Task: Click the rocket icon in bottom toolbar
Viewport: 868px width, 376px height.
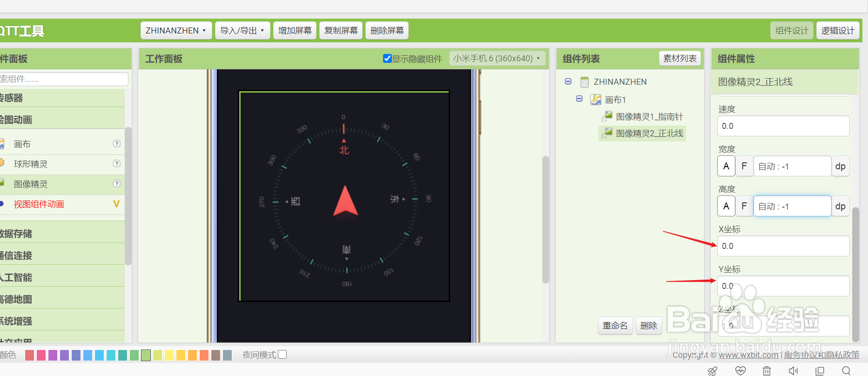Action: click(x=713, y=370)
